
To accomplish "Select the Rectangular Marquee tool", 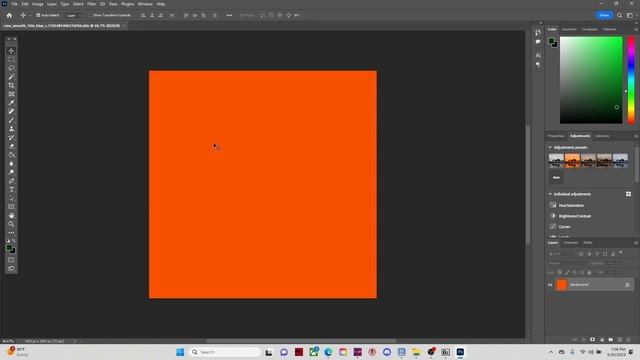I will click(11, 60).
